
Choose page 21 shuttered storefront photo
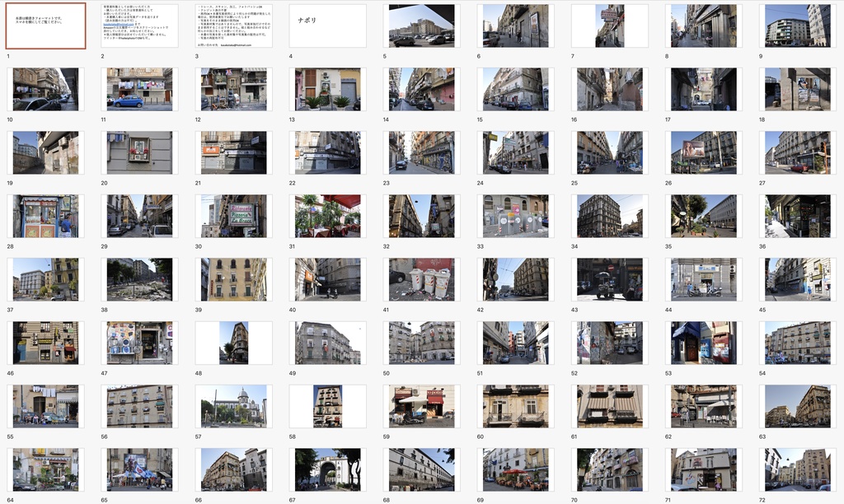pyautogui.click(x=233, y=152)
